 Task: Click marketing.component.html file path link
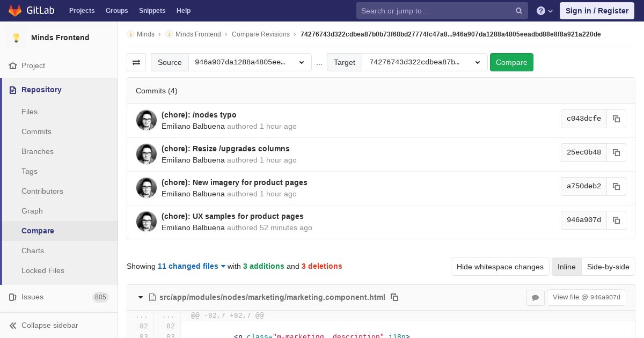click(272, 297)
